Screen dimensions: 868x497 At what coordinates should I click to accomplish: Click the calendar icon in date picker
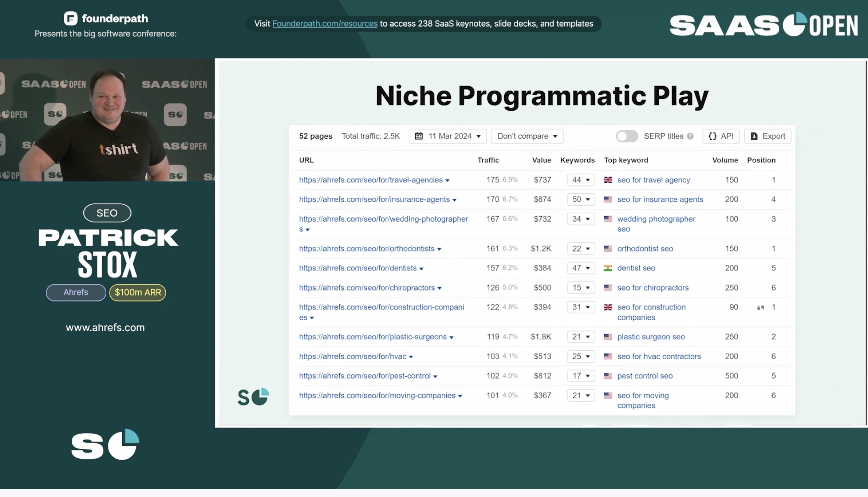[x=419, y=136]
